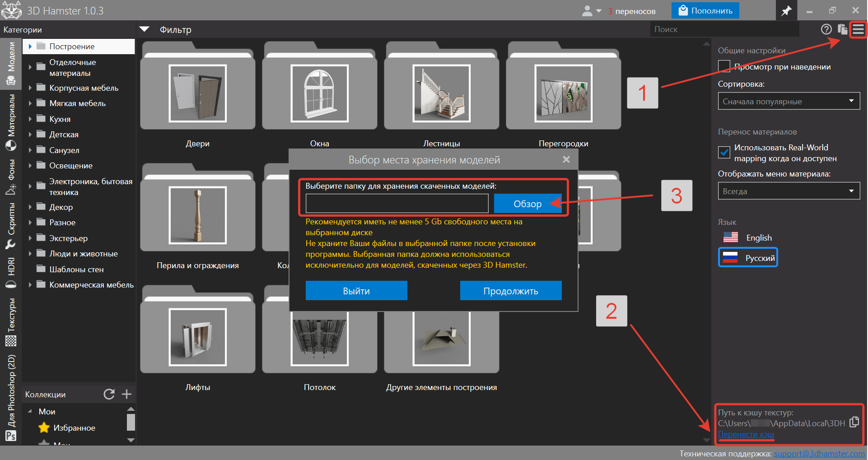
Task: Switch to the Модели side tab
Action: (11, 63)
